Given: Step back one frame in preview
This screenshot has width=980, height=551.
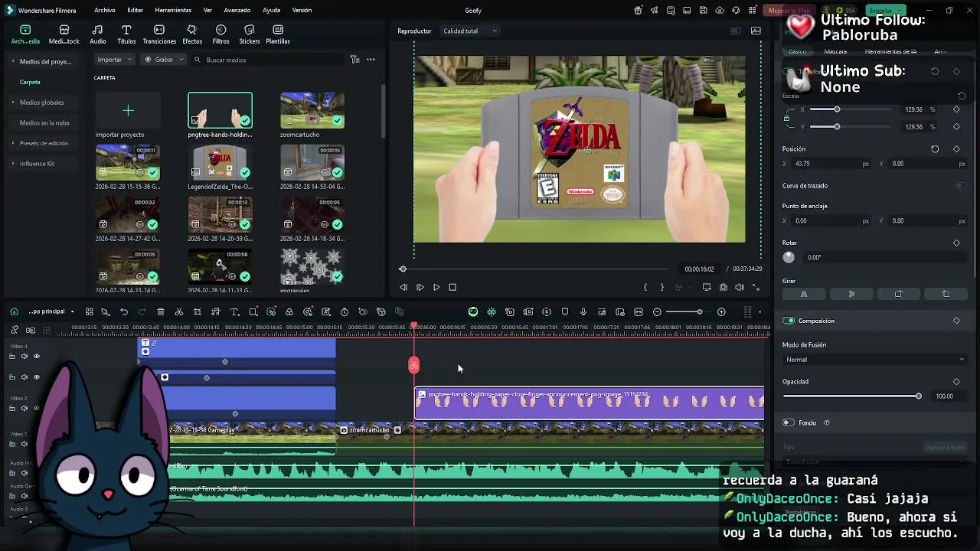Looking at the screenshot, I should [x=403, y=288].
